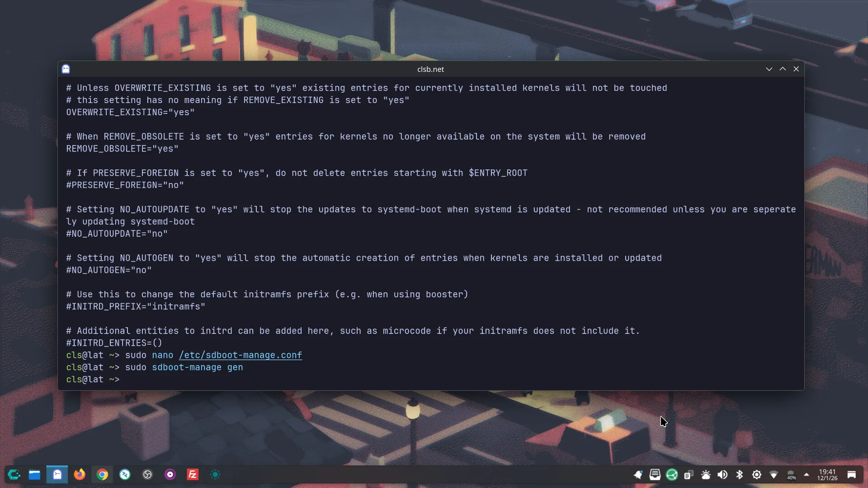Click the ghost terminal icon in title bar

pos(66,69)
